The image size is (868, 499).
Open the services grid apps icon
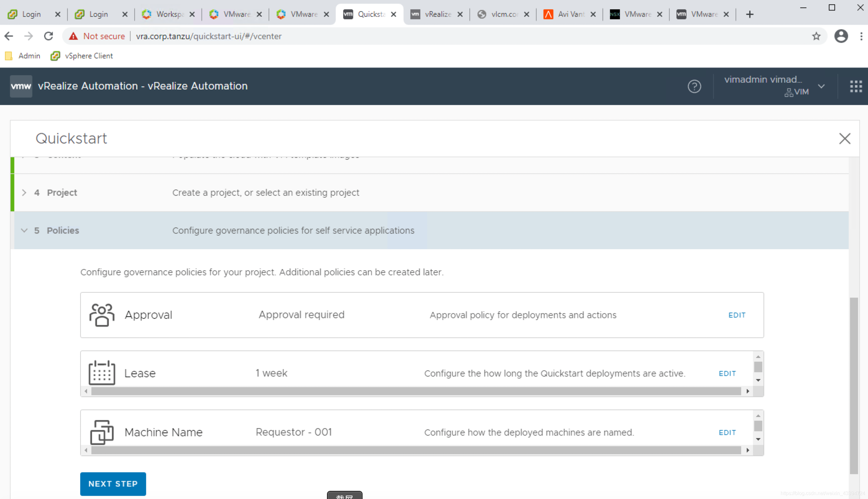(856, 86)
